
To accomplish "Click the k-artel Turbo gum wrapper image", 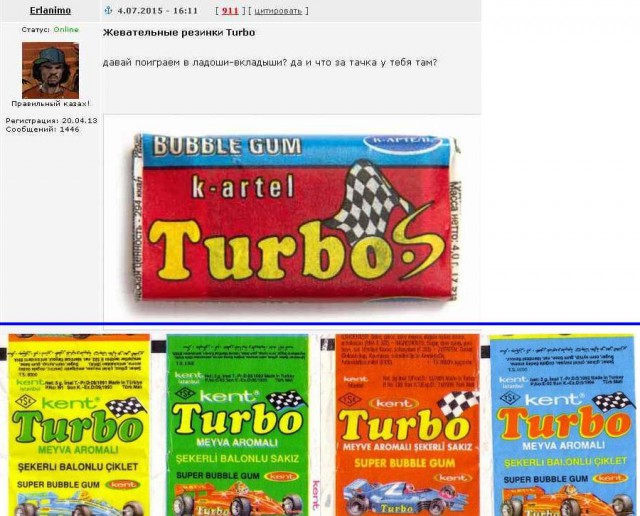I will click(x=295, y=218).
